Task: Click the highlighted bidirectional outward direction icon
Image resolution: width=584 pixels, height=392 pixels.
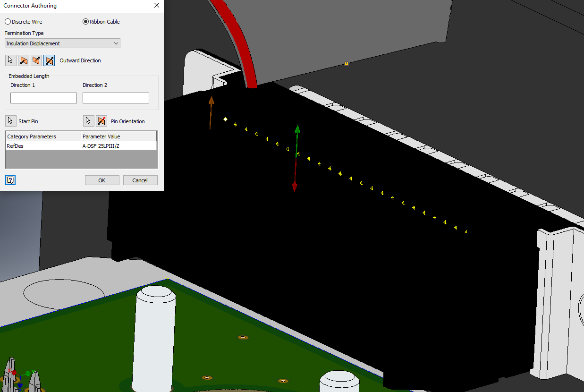Action: [49, 60]
